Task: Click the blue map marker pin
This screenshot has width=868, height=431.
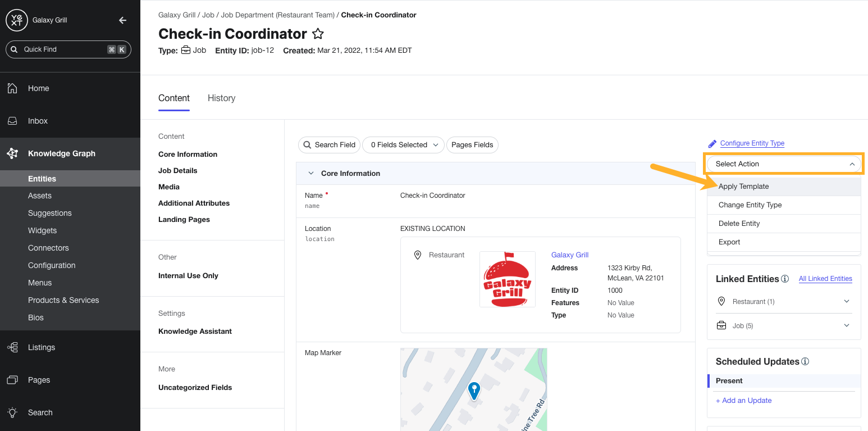Action: pyautogui.click(x=474, y=390)
